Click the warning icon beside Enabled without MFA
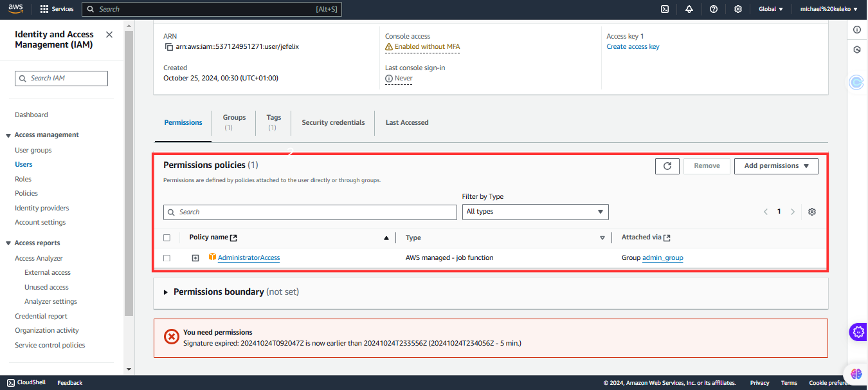 389,47
